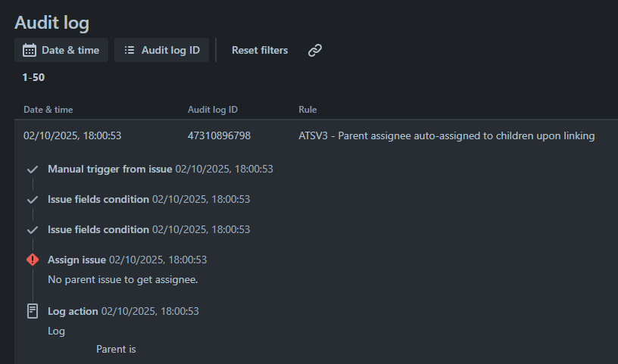
Task: Expand the Assign issue step label
Action: point(76,260)
